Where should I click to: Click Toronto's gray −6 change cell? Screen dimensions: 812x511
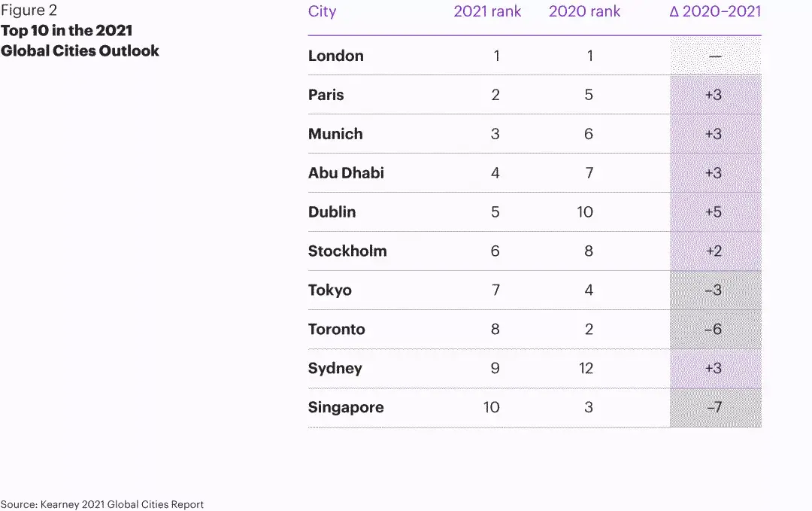coord(715,329)
